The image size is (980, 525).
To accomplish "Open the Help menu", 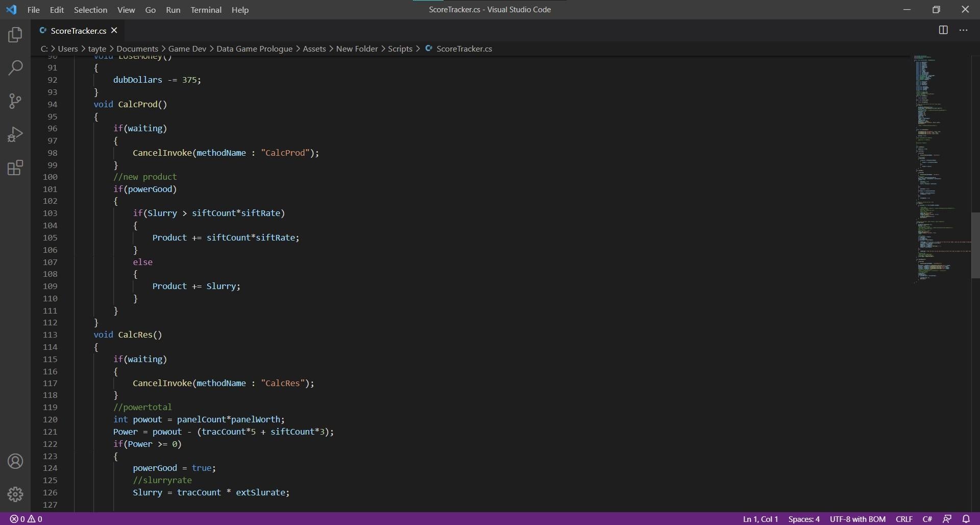I will [240, 10].
